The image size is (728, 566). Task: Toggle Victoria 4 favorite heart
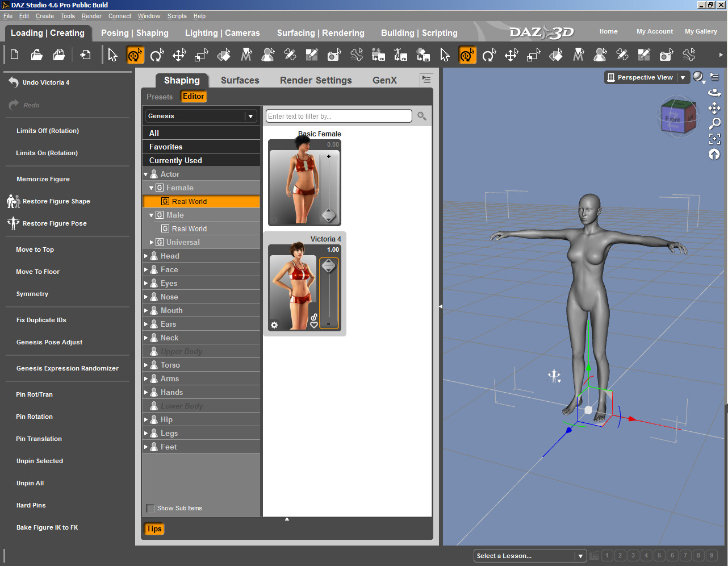[314, 325]
